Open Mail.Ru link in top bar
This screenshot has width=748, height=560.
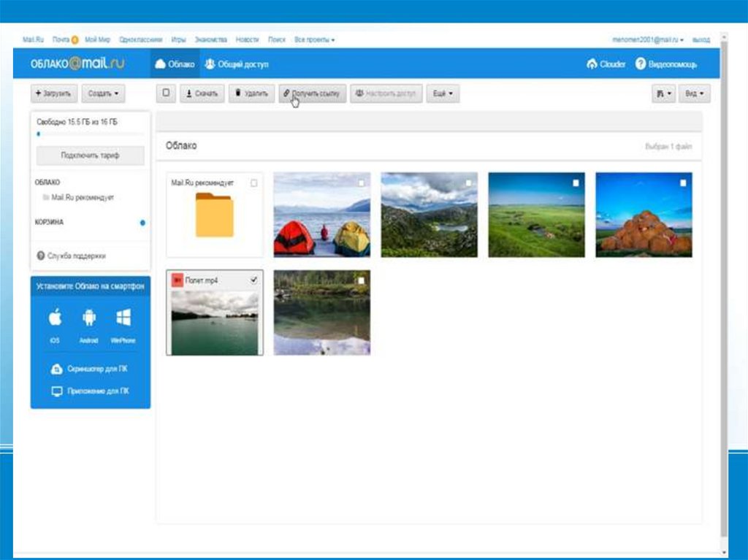(x=33, y=39)
